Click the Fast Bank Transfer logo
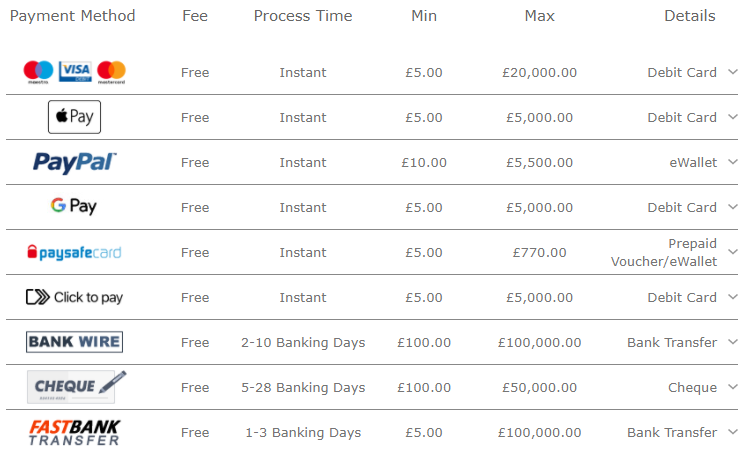This screenshot has height=454, width=752. (74, 432)
